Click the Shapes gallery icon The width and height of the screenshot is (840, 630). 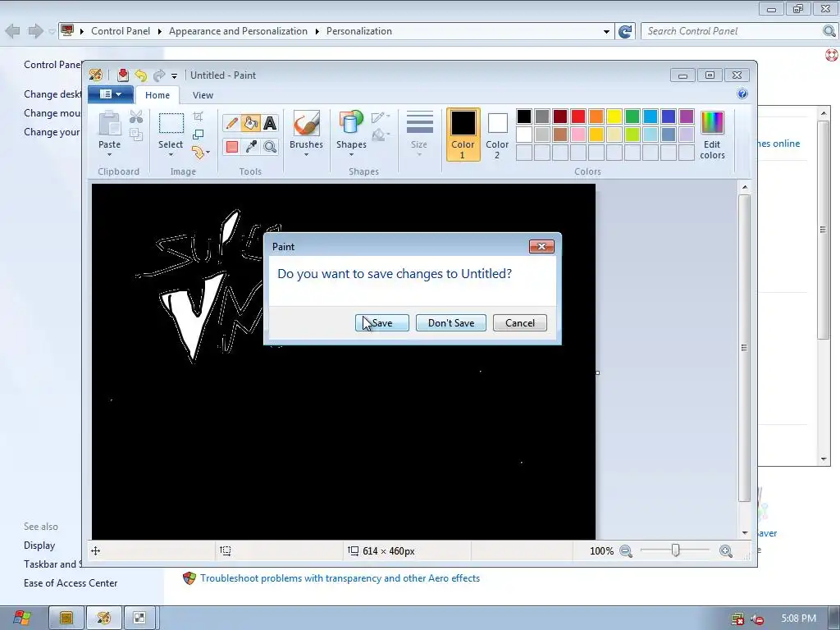point(351,123)
